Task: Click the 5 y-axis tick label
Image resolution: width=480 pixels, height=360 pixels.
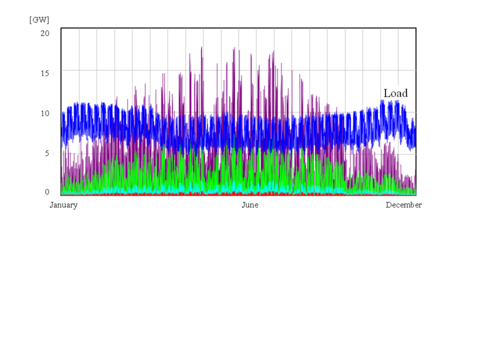Action: (x=47, y=153)
